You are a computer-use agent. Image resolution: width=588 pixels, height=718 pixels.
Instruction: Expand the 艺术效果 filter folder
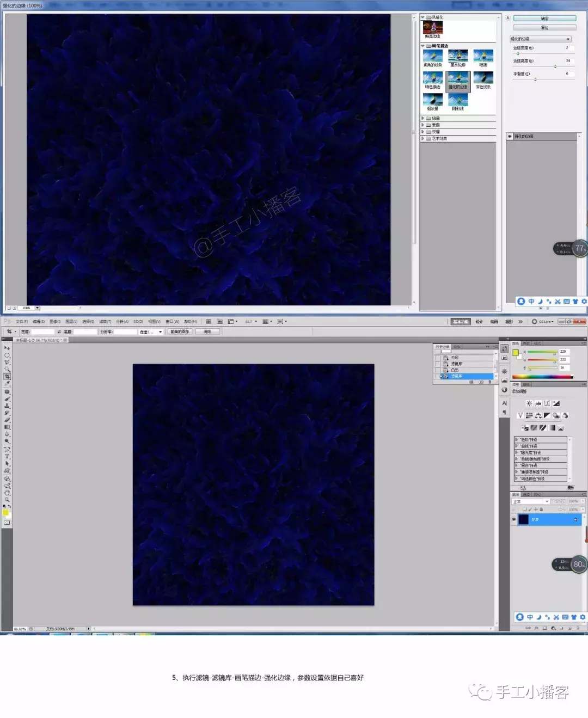423,138
